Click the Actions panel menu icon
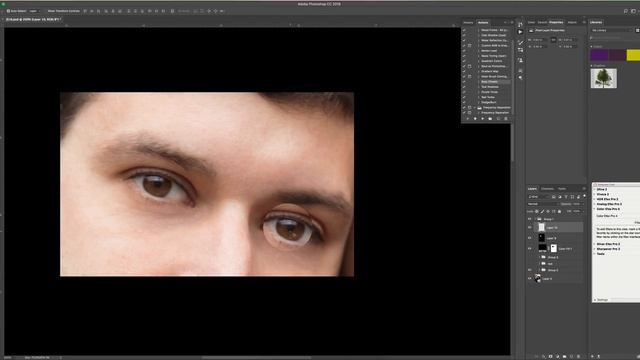The width and height of the screenshot is (640, 360). (x=512, y=22)
